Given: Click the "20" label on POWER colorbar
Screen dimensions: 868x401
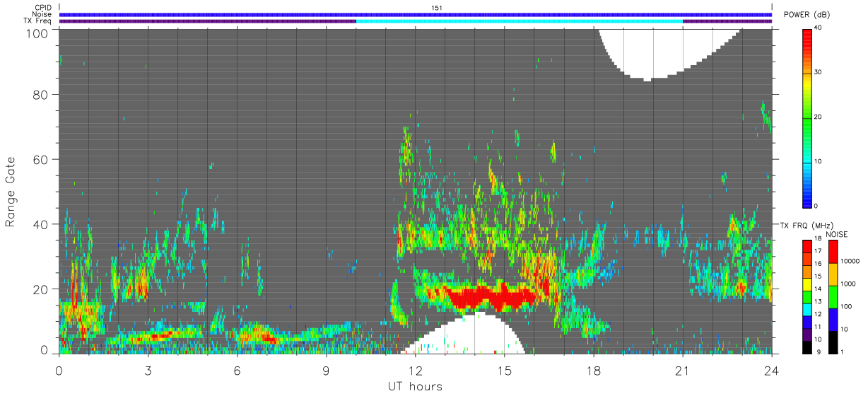Looking at the screenshot, I should point(819,117).
